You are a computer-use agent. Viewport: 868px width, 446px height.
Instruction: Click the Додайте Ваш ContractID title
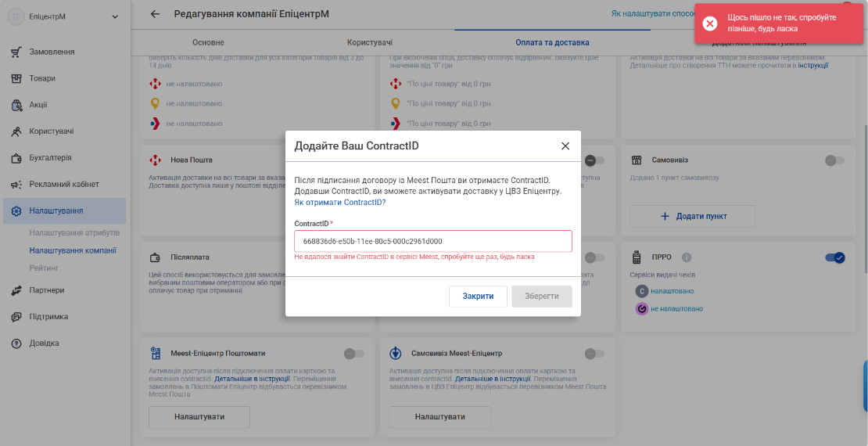(x=357, y=146)
